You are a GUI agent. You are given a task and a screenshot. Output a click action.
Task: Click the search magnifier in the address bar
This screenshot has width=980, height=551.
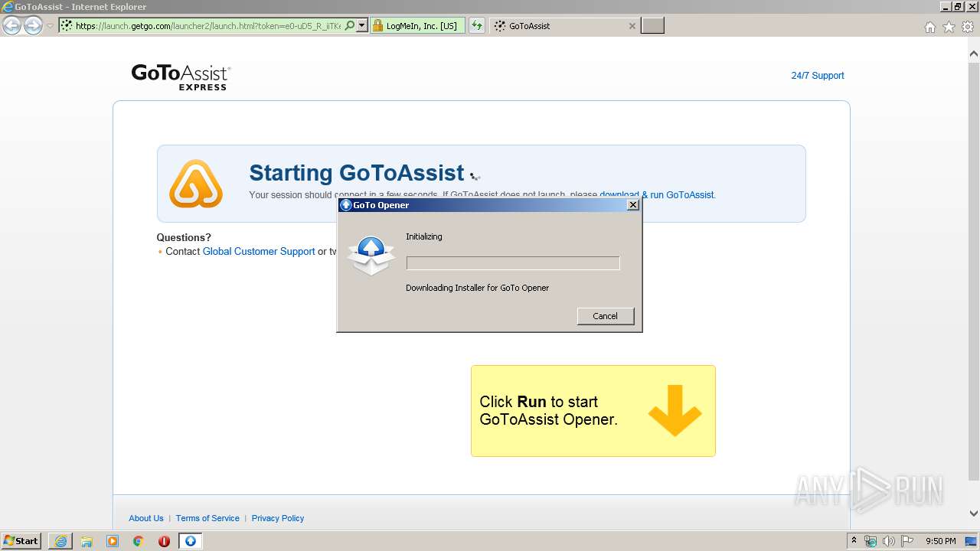(x=350, y=26)
